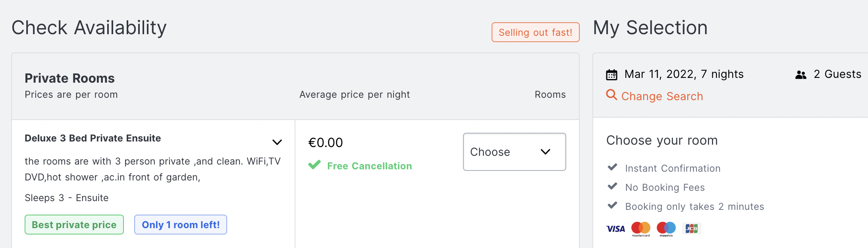Click the orange search magnifier icon

coord(611,95)
